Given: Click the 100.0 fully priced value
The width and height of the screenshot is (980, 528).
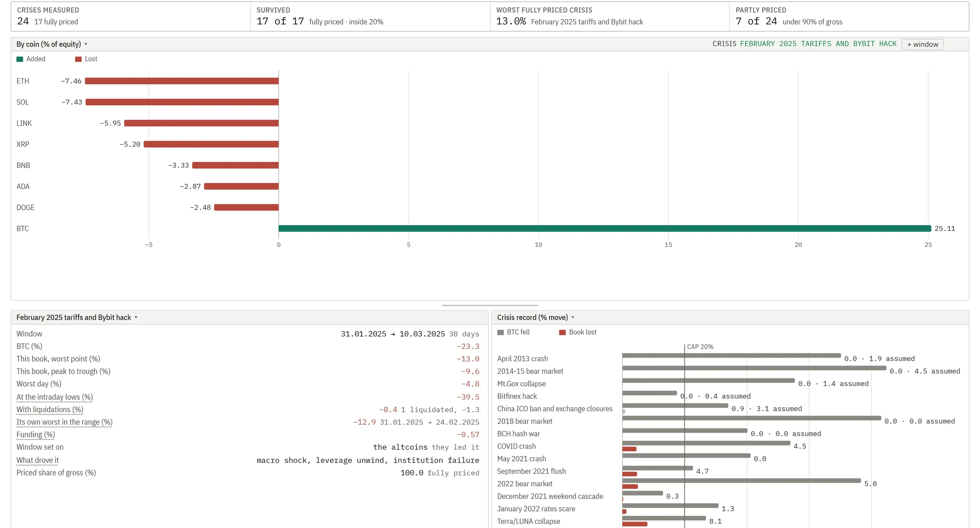Looking at the screenshot, I should coord(440,473).
